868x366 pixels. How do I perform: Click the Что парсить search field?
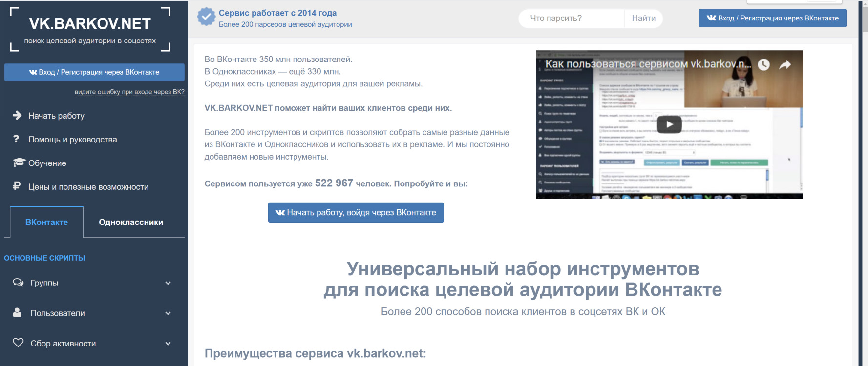(x=572, y=19)
